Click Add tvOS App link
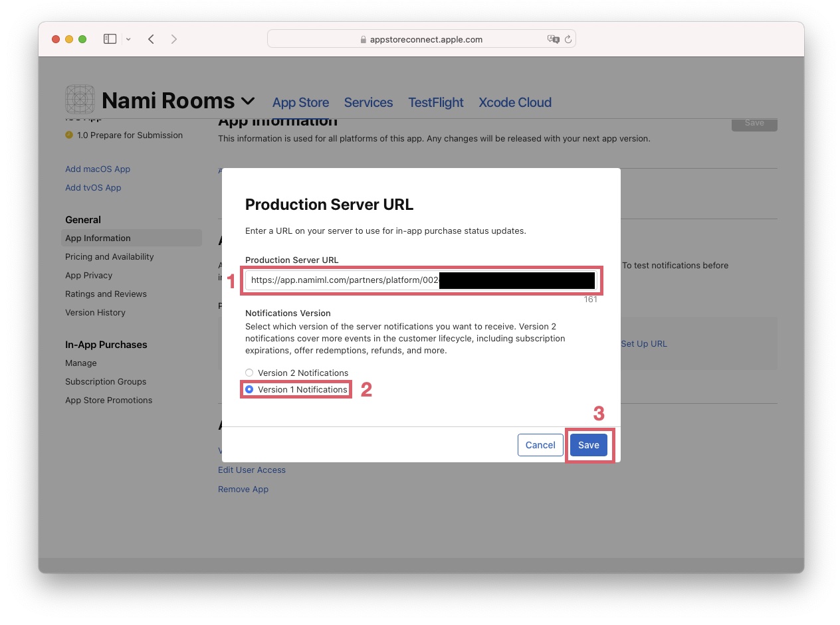 tap(93, 187)
